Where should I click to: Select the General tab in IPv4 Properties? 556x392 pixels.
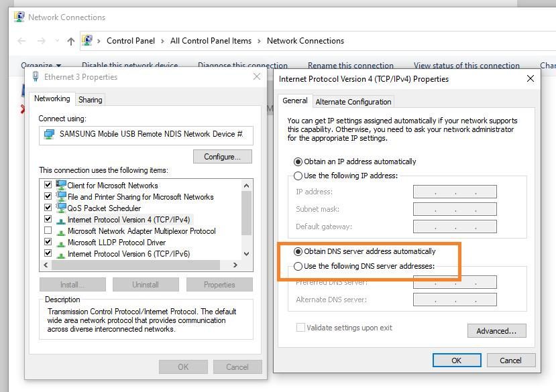click(295, 101)
